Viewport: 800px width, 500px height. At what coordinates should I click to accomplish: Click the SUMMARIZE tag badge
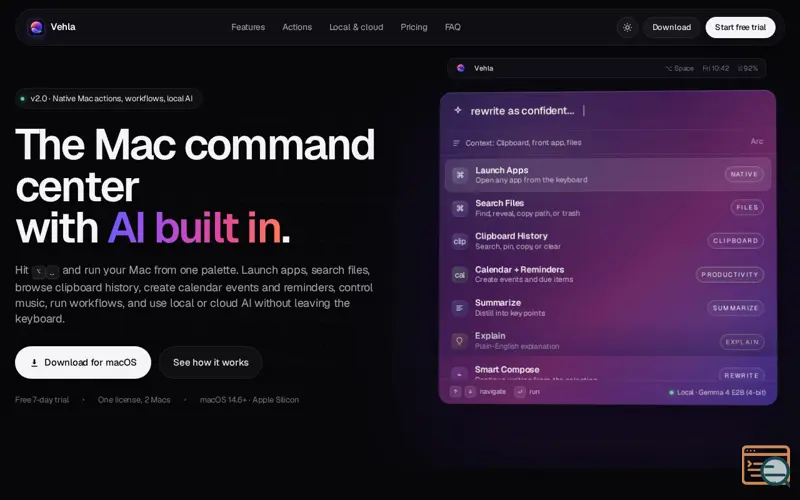tap(735, 308)
